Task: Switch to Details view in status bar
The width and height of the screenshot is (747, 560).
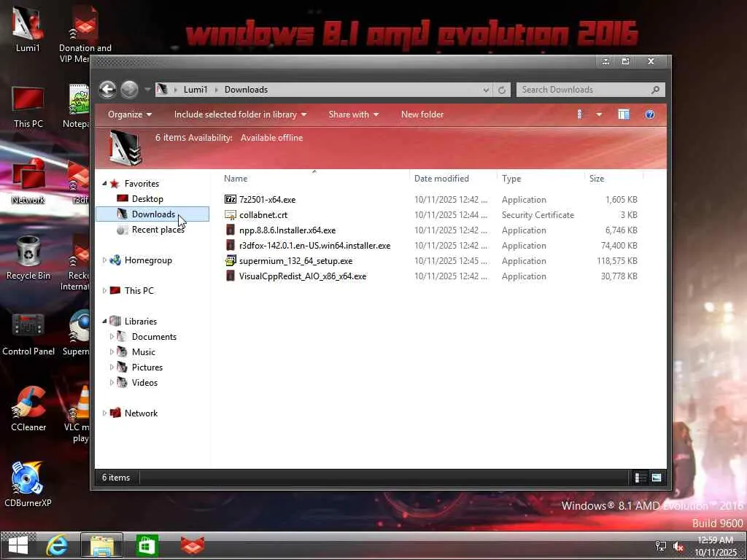Action: [640, 478]
